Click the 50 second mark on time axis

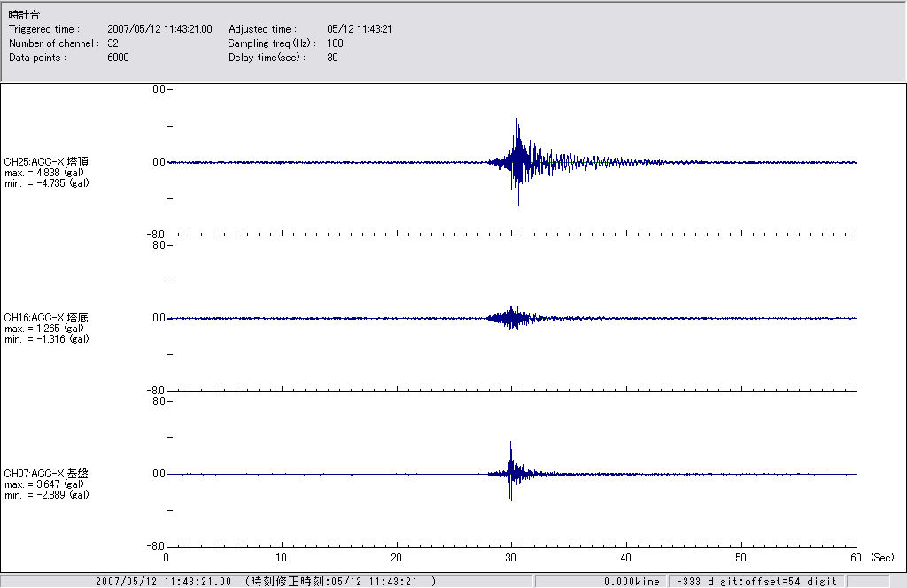(x=740, y=558)
